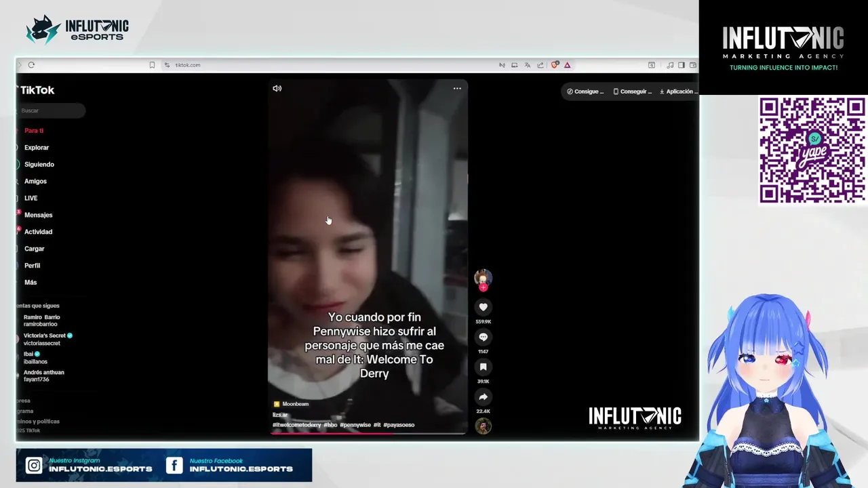The image size is (868, 488).
Task: Click the first Consigue button
Action: [x=585, y=91]
